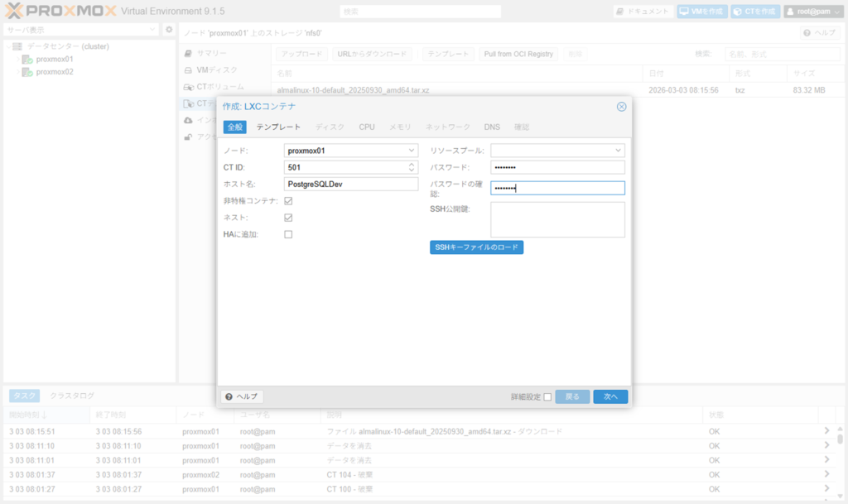Click the CT ID stepper control
This screenshot has height=504, width=848.
point(412,167)
